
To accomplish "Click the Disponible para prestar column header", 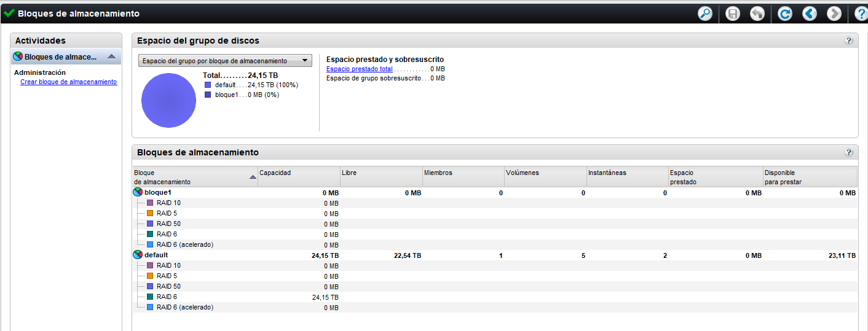I will (810, 177).
